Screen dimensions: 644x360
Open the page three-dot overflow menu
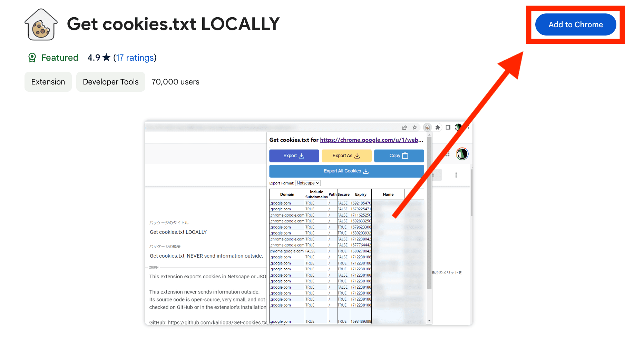coord(456,175)
